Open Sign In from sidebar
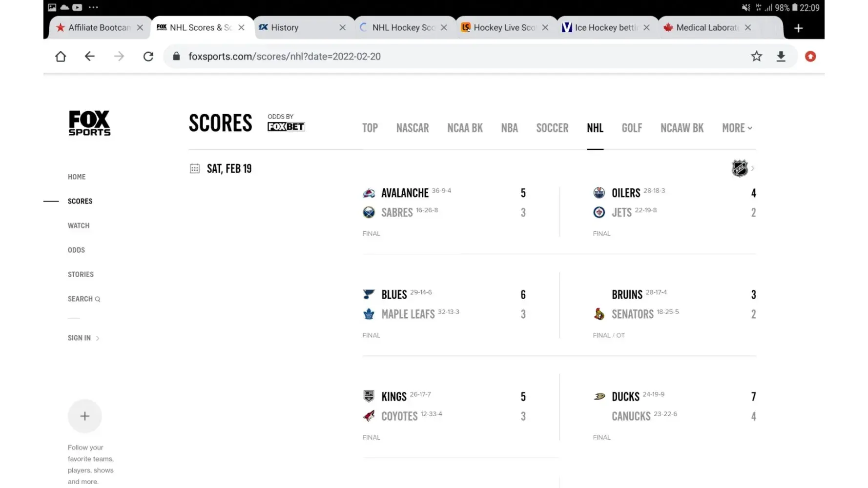The height and width of the screenshot is (488, 868). (83, 338)
